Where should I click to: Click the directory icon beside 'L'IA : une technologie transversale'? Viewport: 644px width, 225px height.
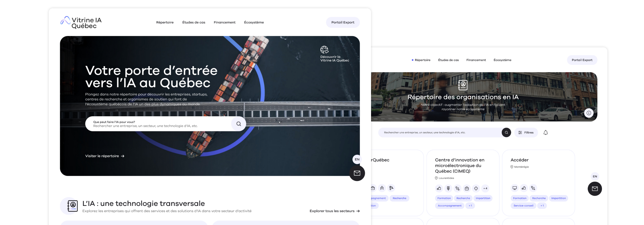(x=72, y=206)
